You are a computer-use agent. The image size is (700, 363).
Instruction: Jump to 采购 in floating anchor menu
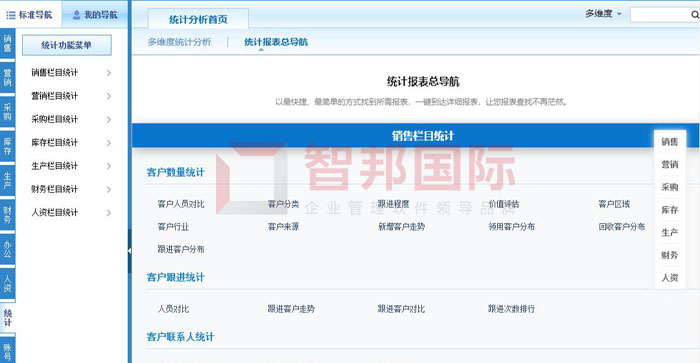(670, 187)
